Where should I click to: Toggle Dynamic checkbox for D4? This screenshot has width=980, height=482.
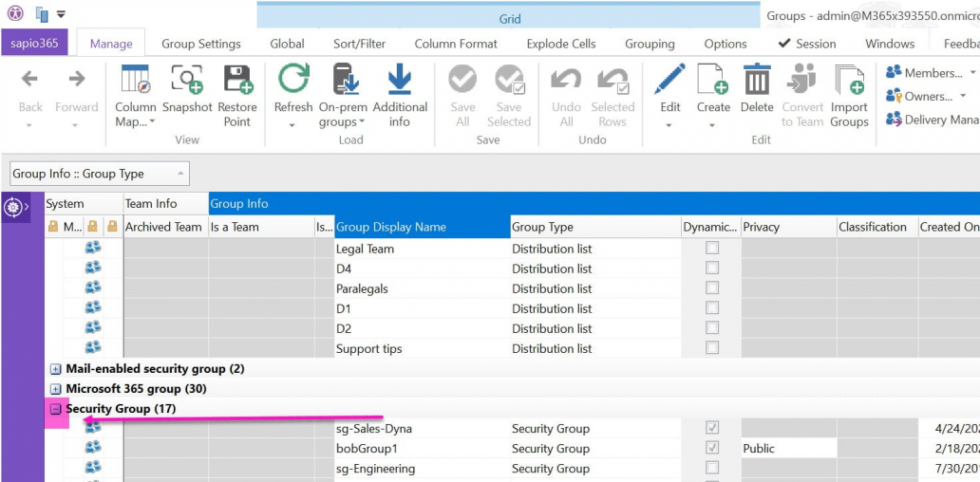[712, 269]
